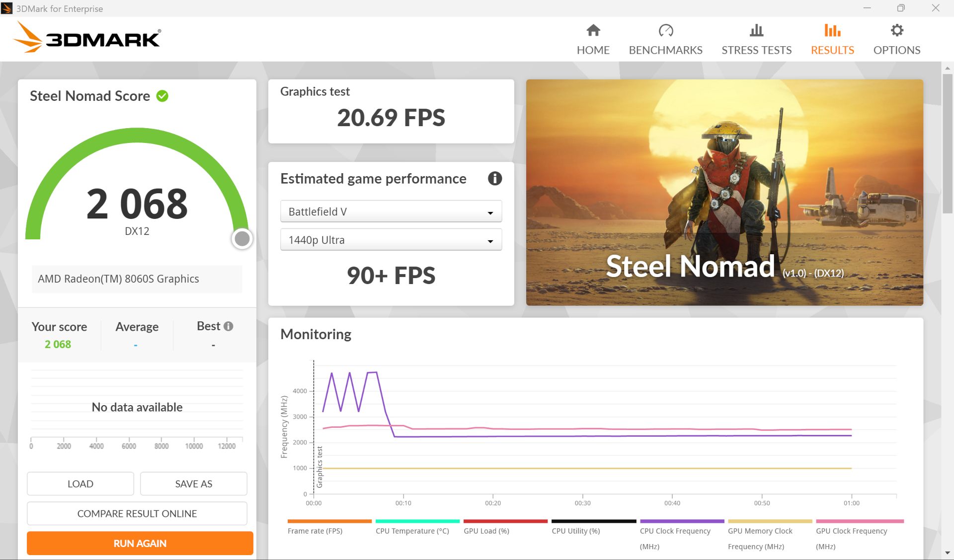Open Benchmarks via the gauge icon
Screen dimensions: 954x560
pyautogui.click(x=665, y=31)
